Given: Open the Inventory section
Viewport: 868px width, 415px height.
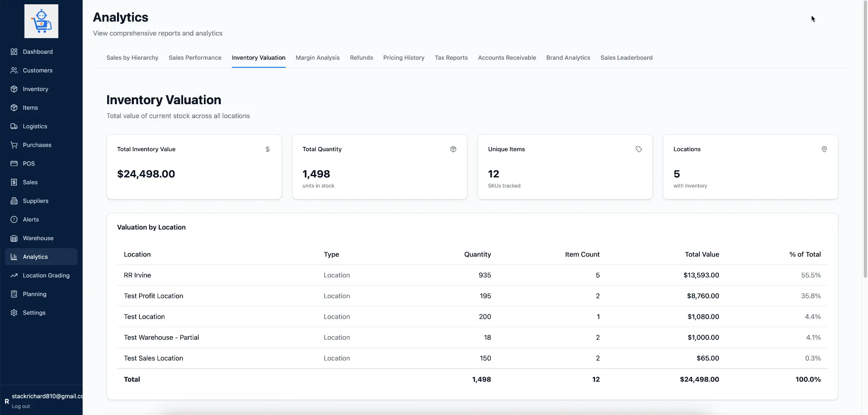Looking at the screenshot, I should (x=35, y=89).
